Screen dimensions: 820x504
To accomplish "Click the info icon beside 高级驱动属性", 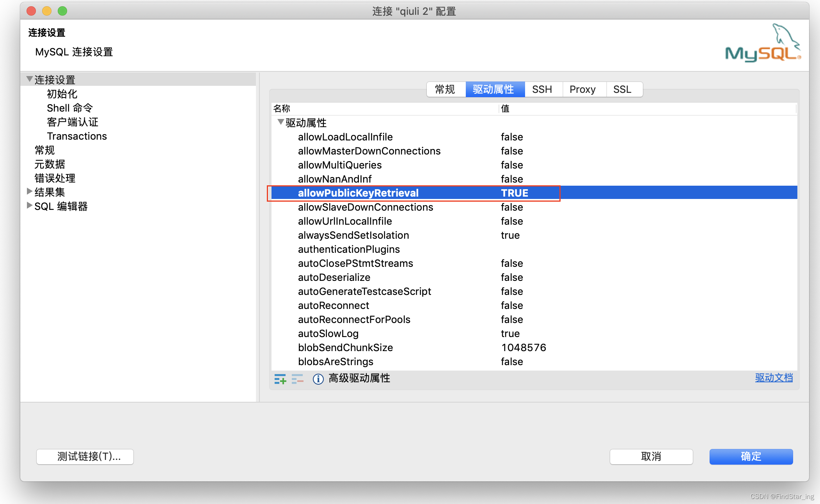I will 318,379.
